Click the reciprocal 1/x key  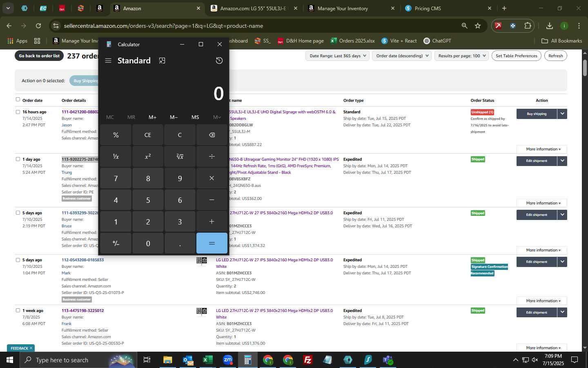[116, 157]
